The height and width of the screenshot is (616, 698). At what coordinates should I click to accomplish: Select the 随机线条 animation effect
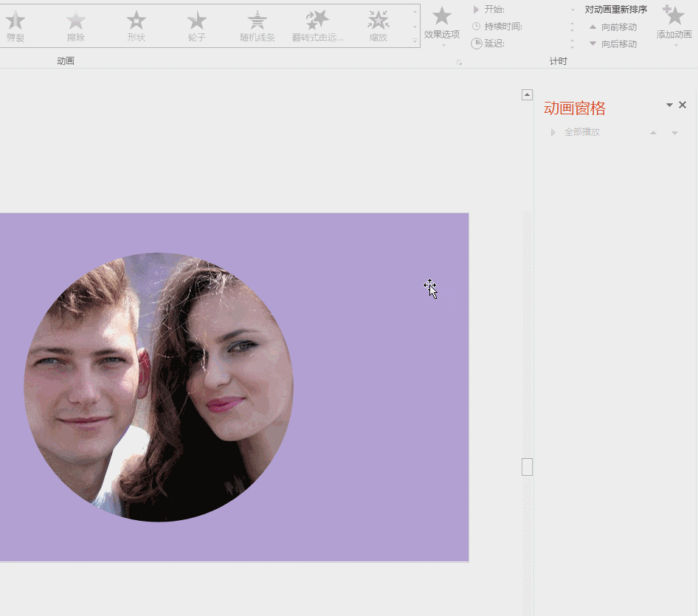tap(258, 26)
